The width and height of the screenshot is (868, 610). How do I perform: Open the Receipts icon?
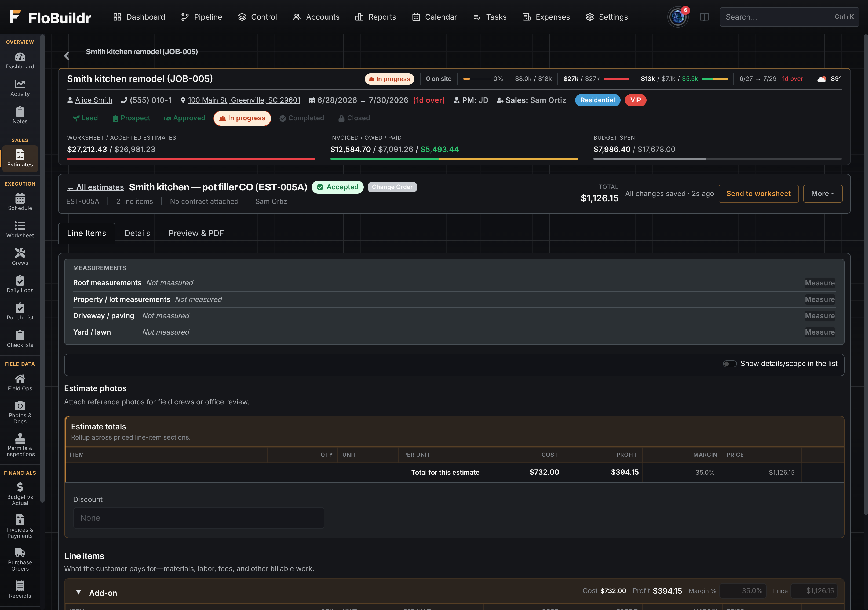point(20,586)
